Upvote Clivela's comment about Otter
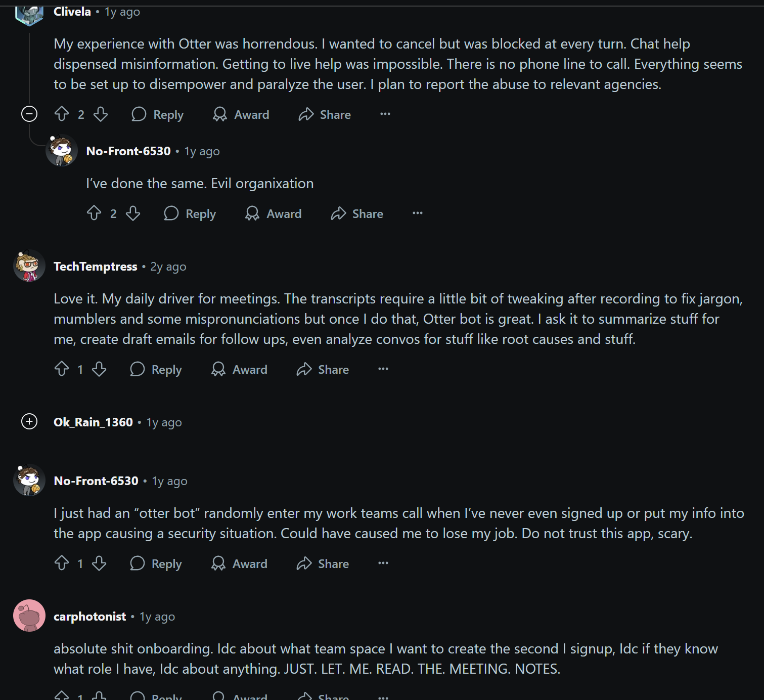This screenshot has height=700, width=764. pos(62,114)
